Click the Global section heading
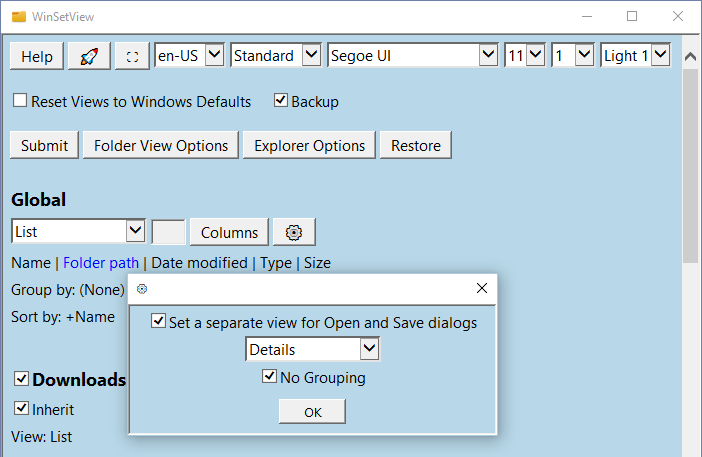Screen dimensions: 702x457 [x=39, y=200]
